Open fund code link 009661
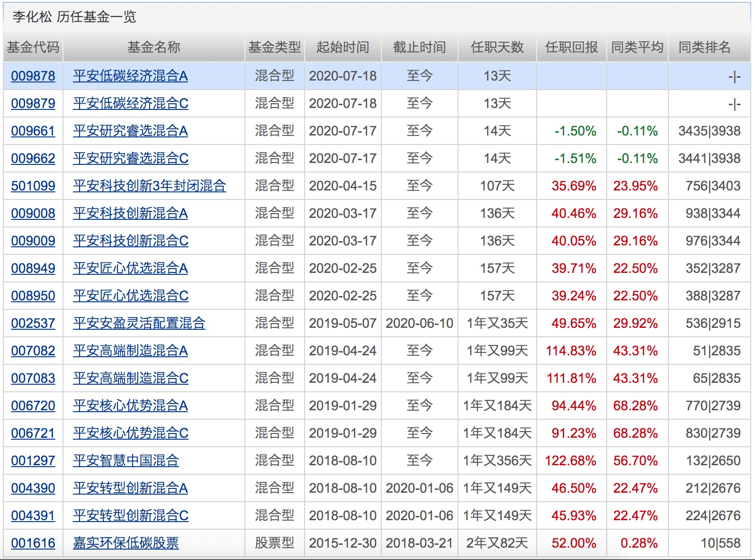755x560 pixels. coord(33,131)
